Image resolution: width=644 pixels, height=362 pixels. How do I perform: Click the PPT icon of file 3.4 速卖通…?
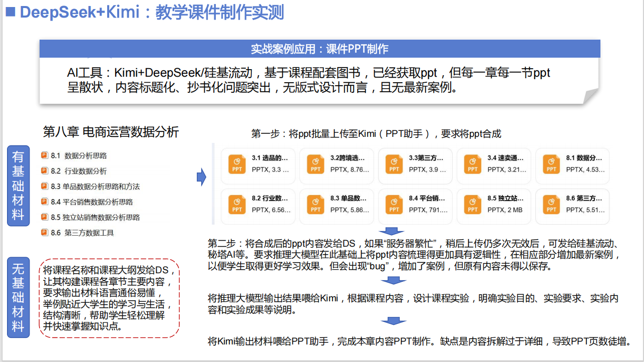coord(473,164)
